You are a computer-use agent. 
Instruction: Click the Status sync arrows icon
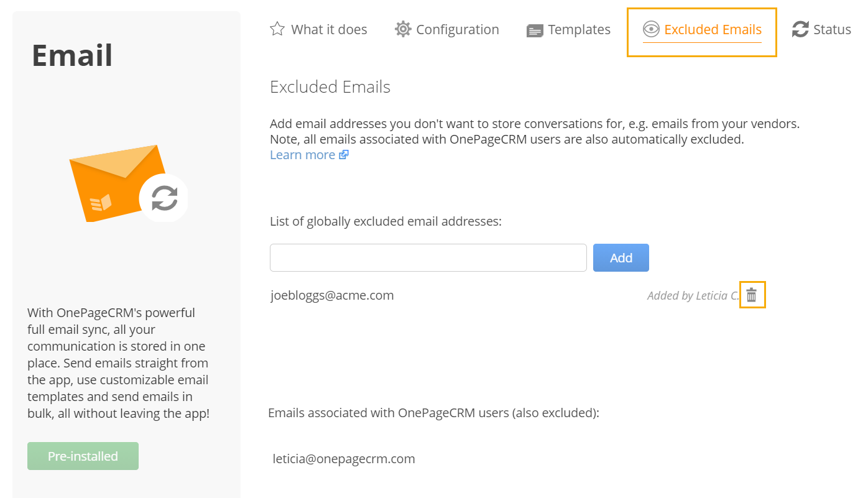(x=800, y=29)
